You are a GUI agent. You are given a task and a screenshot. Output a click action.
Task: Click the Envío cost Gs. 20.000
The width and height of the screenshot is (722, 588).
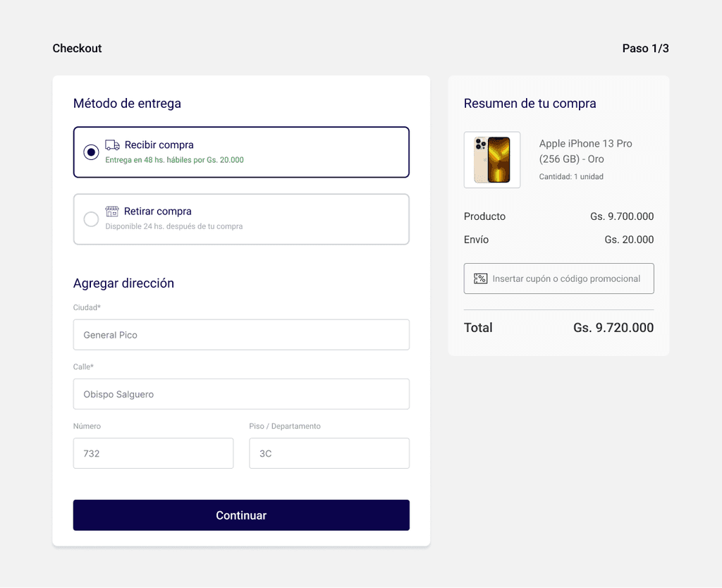pyautogui.click(x=629, y=240)
